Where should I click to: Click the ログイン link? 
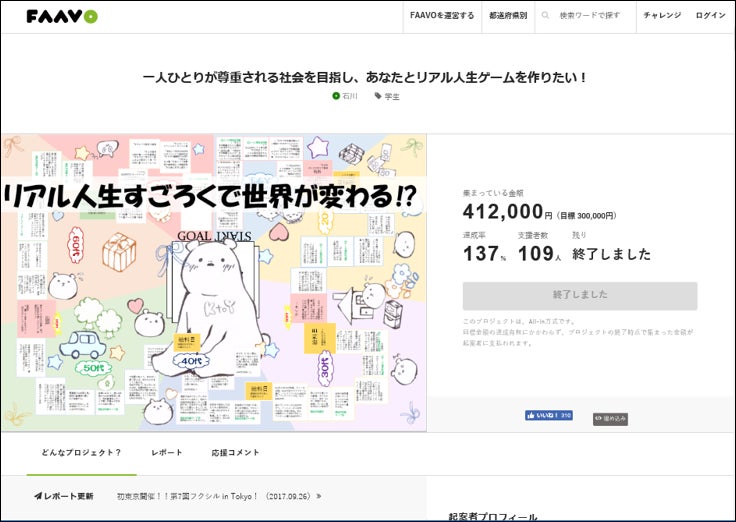(x=710, y=16)
